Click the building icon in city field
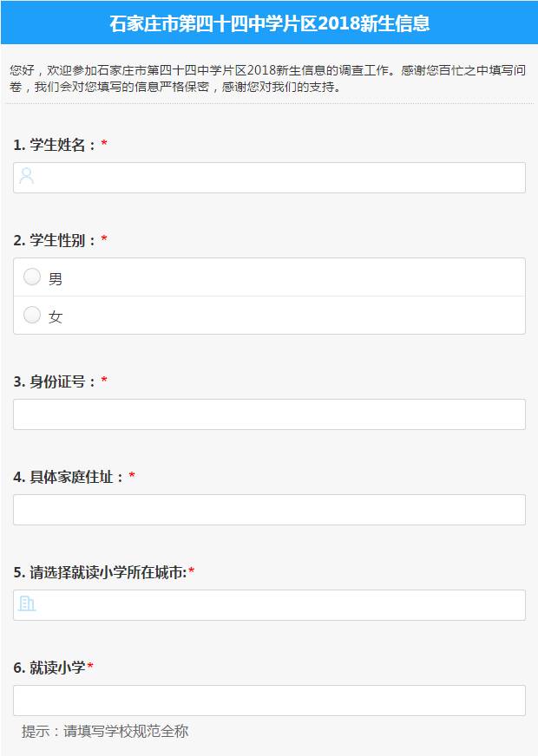The image size is (538, 756). (27, 604)
